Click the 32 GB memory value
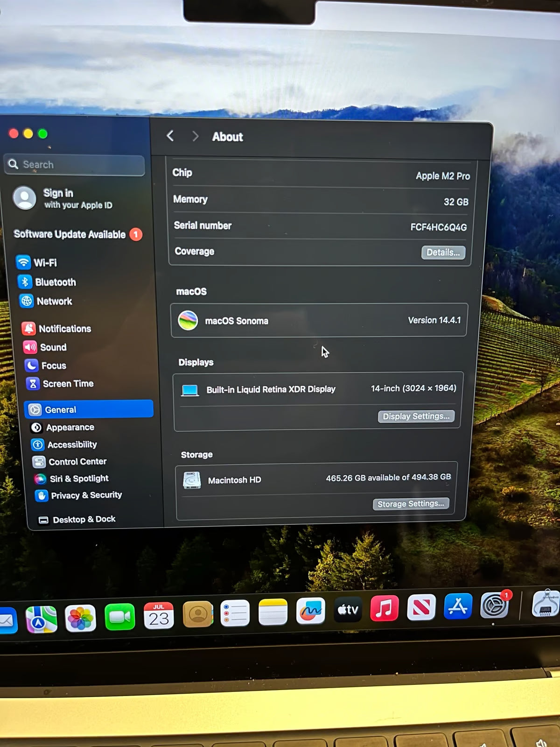This screenshot has width=560, height=747. click(456, 202)
